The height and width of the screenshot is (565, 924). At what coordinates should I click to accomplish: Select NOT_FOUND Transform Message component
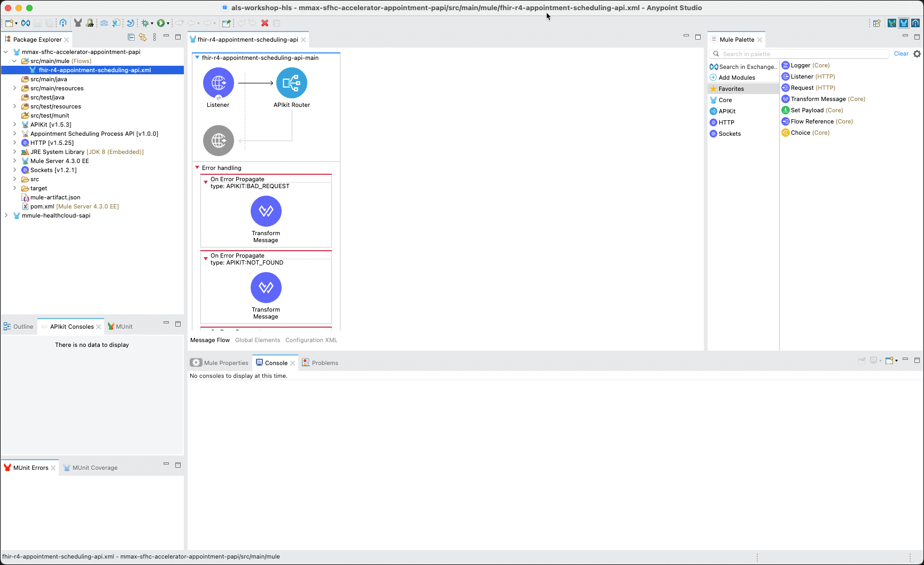[266, 288]
